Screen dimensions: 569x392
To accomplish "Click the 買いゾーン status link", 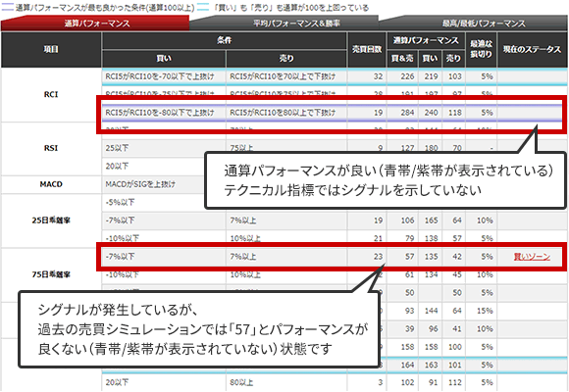I will (532, 257).
